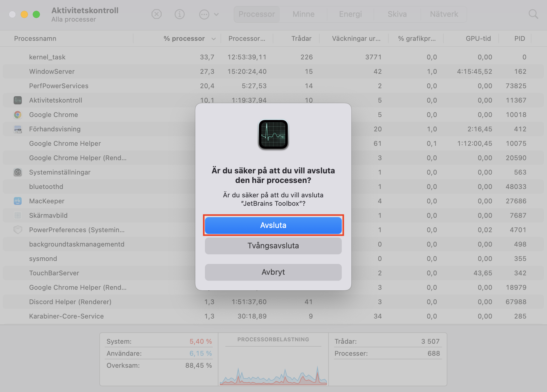Select the Karabiner-Core-Service row
Image resolution: width=547 pixels, height=392 pixels.
(x=273, y=316)
